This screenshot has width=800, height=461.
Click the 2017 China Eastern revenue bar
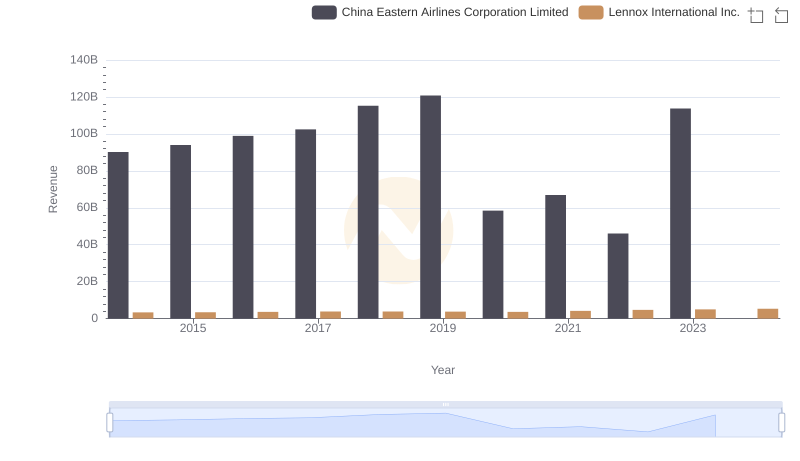306,224
